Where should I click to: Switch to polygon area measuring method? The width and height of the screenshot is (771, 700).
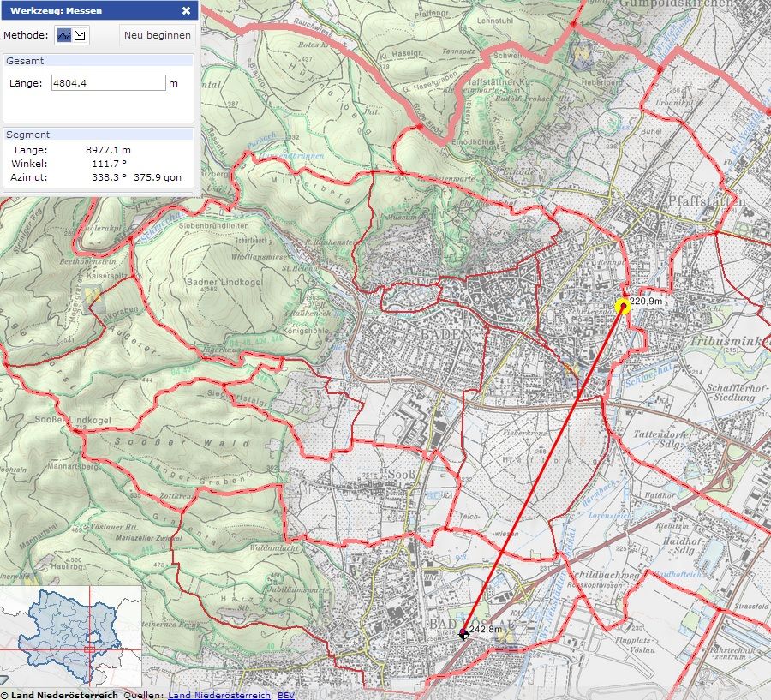81,35
